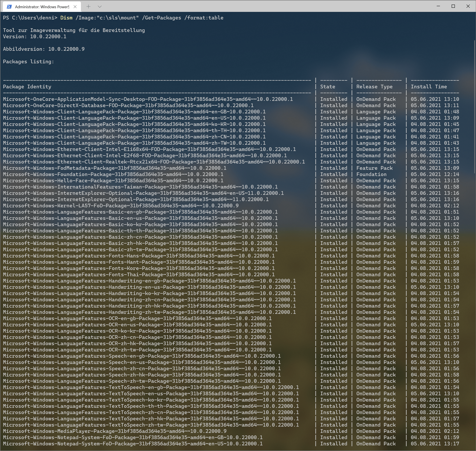
Task: Click the Microsoft-Windows-Foundation-Package row
Action: (113, 174)
